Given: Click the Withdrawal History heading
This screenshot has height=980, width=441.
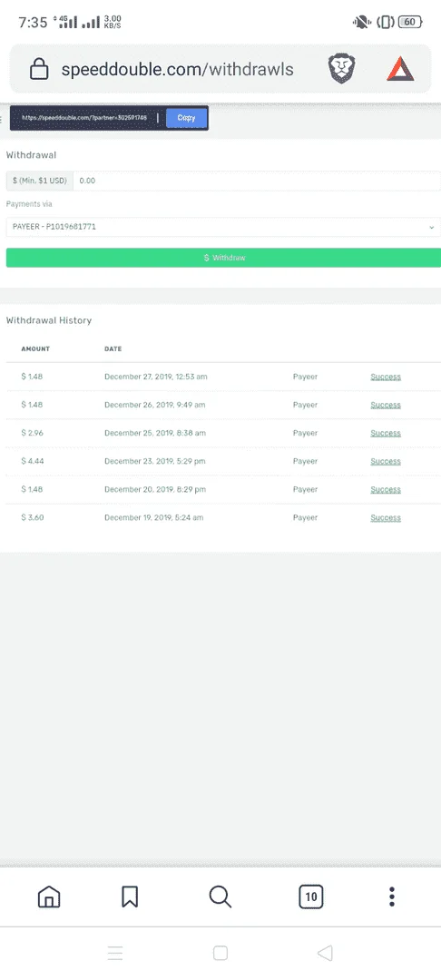Looking at the screenshot, I should click(x=49, y=320).
